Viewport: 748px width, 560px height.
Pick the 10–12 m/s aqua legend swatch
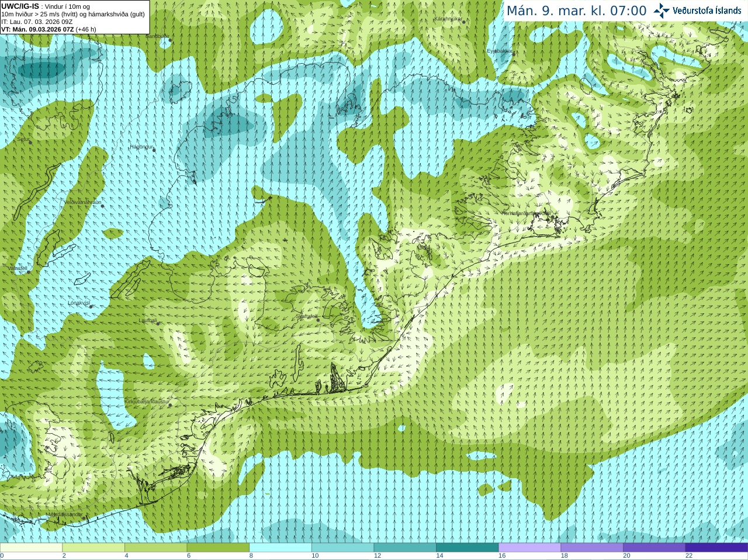343,548
